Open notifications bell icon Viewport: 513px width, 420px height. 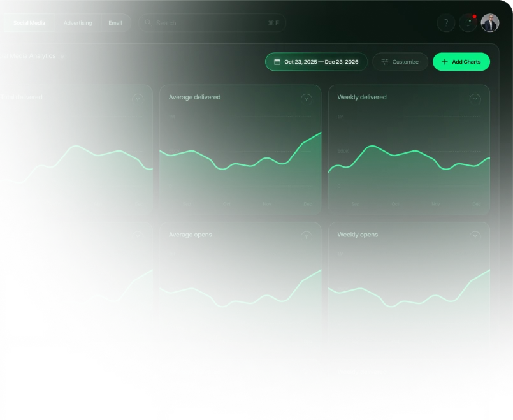(468, 23)
